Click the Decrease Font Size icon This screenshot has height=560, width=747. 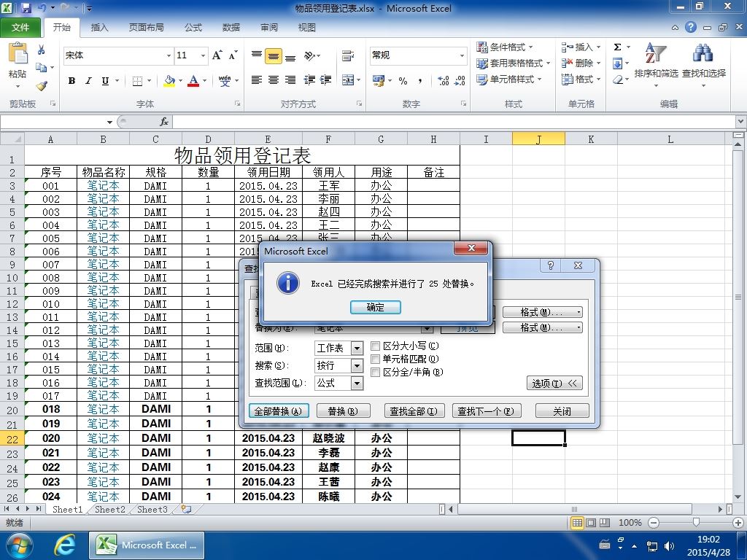click(x=233, y=55)
